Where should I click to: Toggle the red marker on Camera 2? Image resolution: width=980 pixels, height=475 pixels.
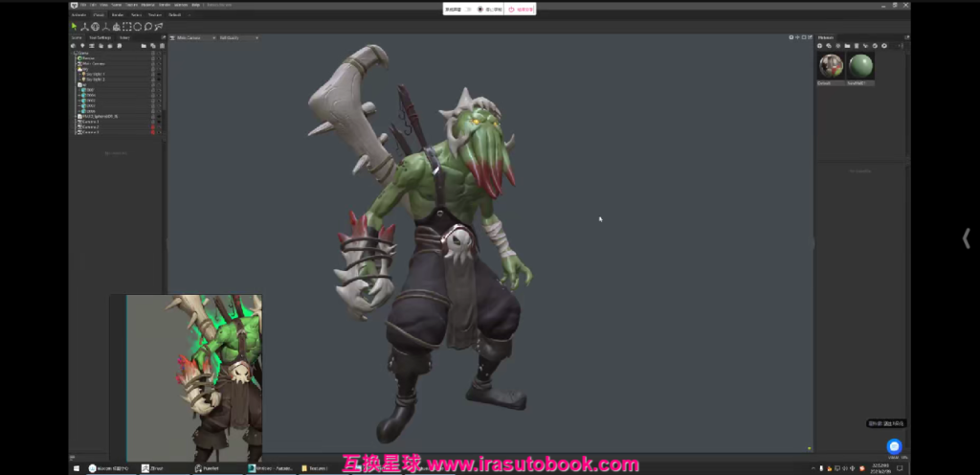point(153,126)
